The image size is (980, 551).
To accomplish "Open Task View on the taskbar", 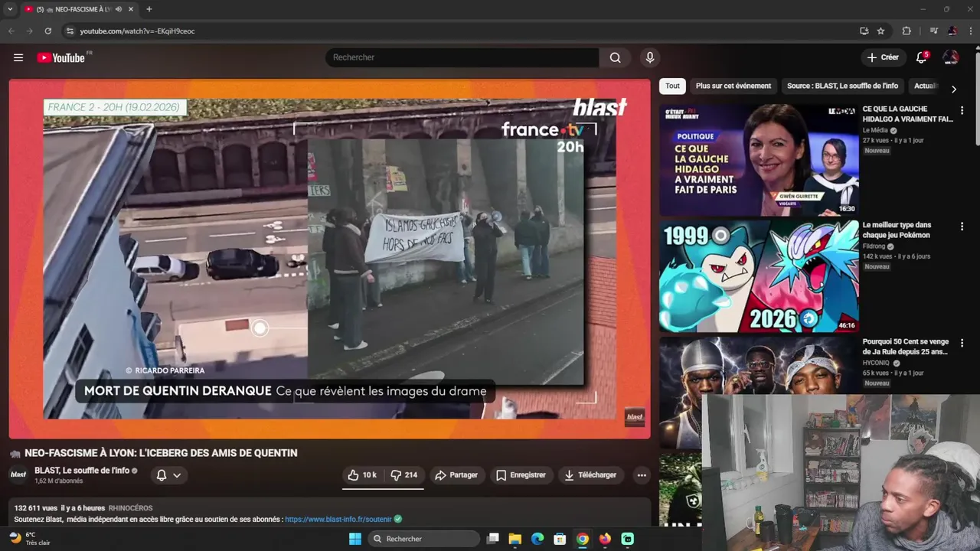I will tap(493, 539).
